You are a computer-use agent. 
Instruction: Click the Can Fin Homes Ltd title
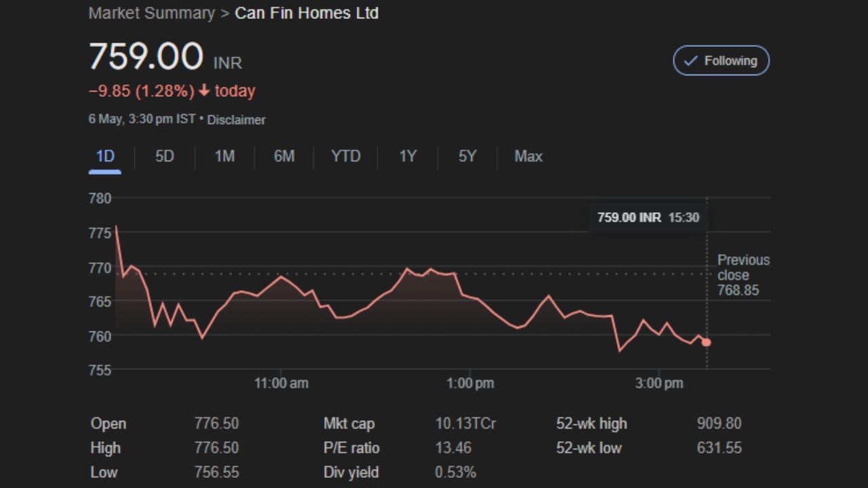pyautogui.click(x=307, y=13)
